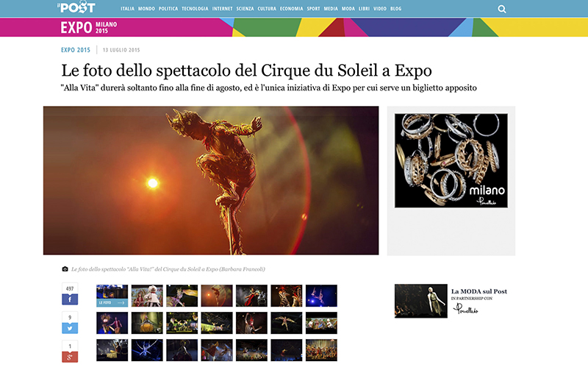Viewport: 588px width, 381px height.
Task: Select the BLOG menu item
Action: click(395, 9)
